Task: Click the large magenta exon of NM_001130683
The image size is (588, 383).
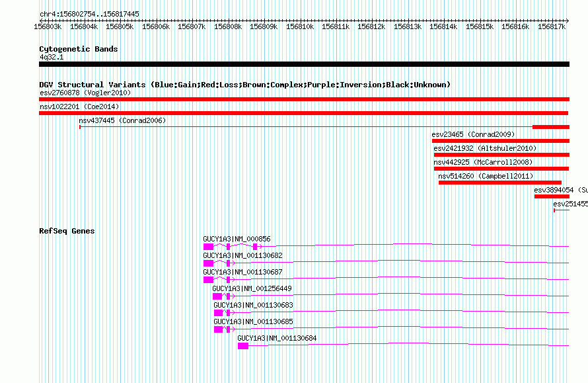Action: point(218,313)
